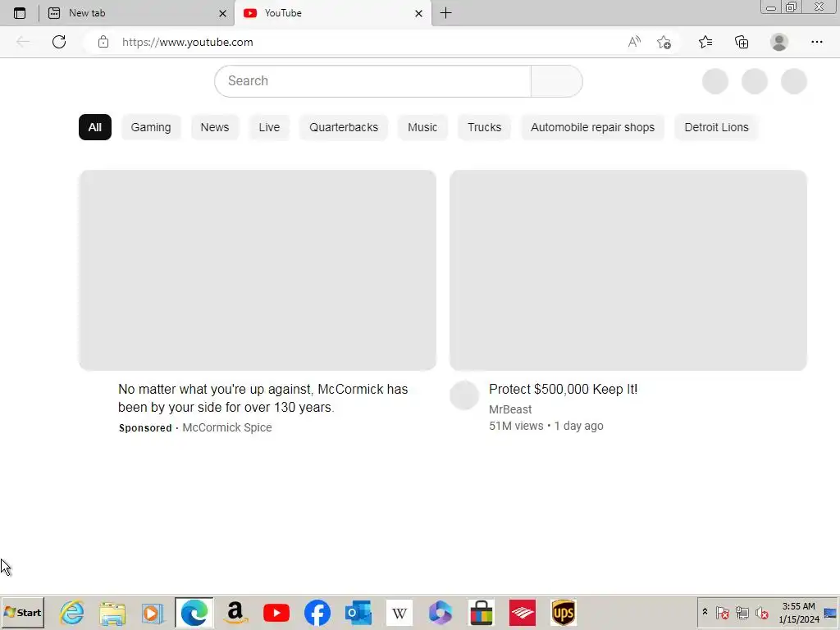Visit McCormick Spice advertiser link

click(x=227, y=427)
